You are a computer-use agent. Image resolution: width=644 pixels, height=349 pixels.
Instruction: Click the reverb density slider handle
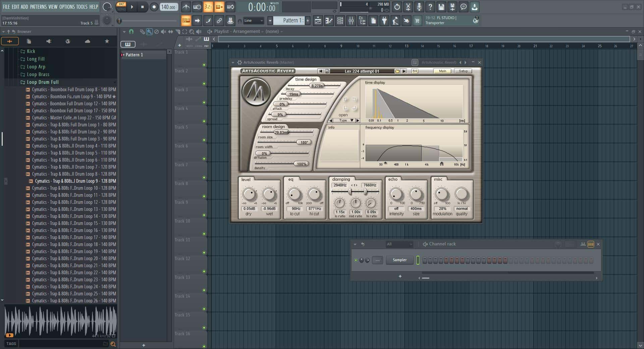tap(302, 164)
